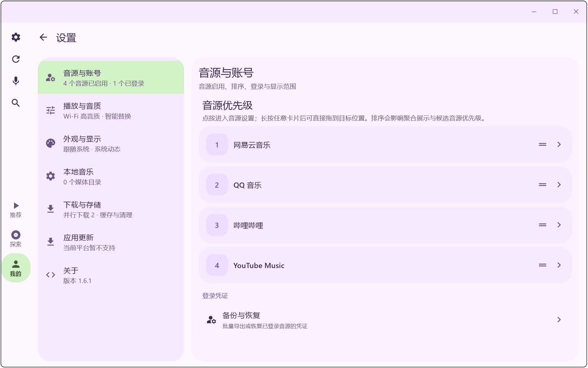This screenshot has width=588, height=368.
Task: Click the drag handle on 哔哩哔哩 row
Action: tap(543, 225)
